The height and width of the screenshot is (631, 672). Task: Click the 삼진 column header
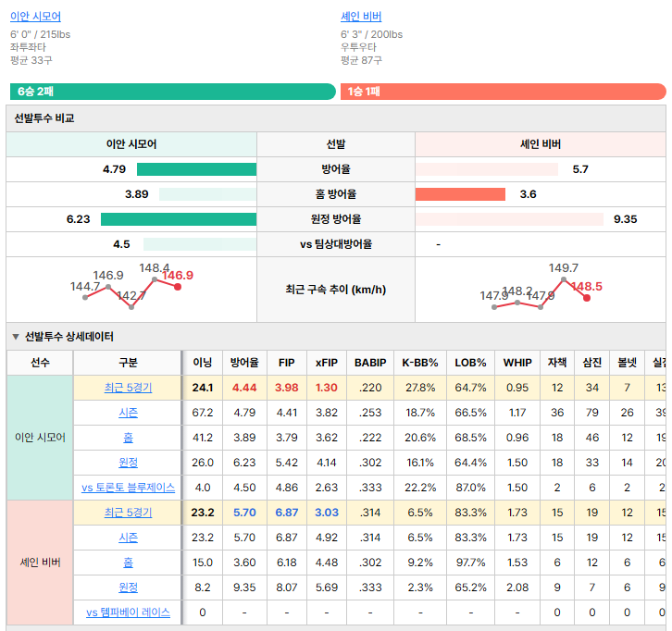[x=592, y=363]
